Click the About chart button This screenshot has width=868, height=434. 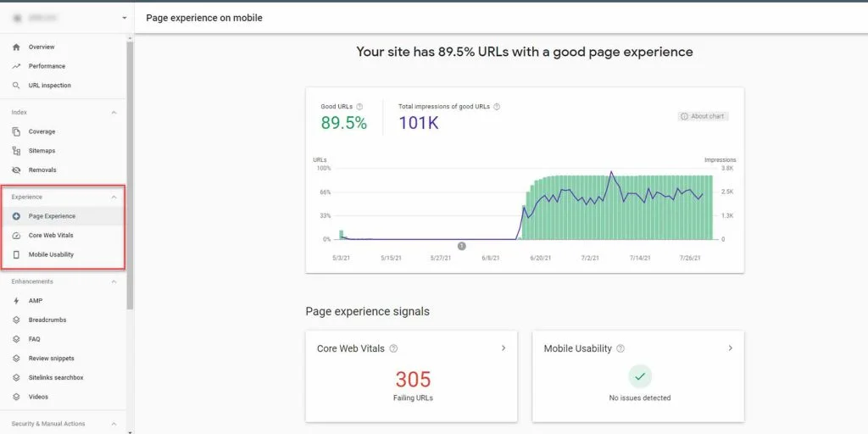[703, 116]
